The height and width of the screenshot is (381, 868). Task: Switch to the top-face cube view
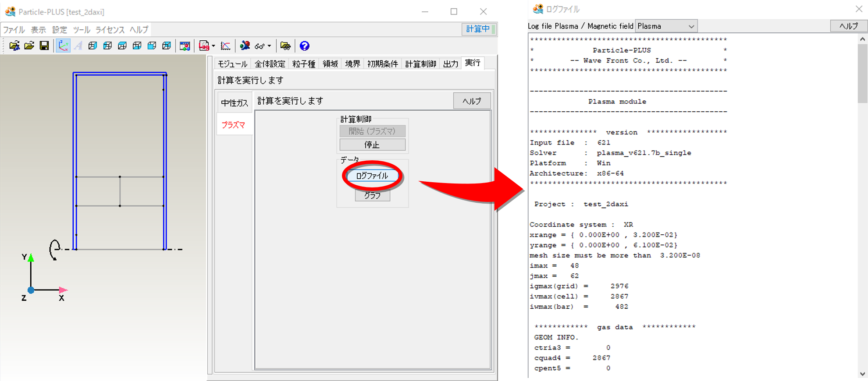122,46
